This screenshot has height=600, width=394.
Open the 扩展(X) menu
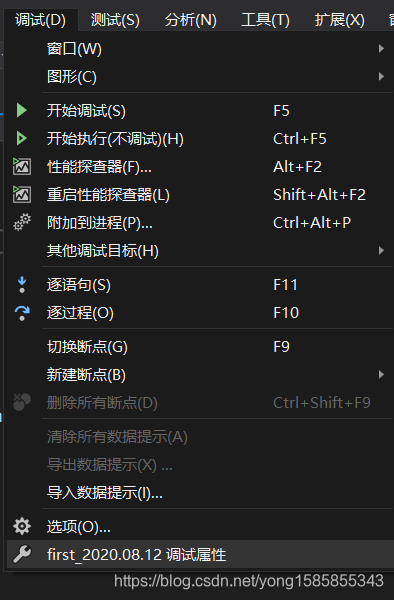339,20
